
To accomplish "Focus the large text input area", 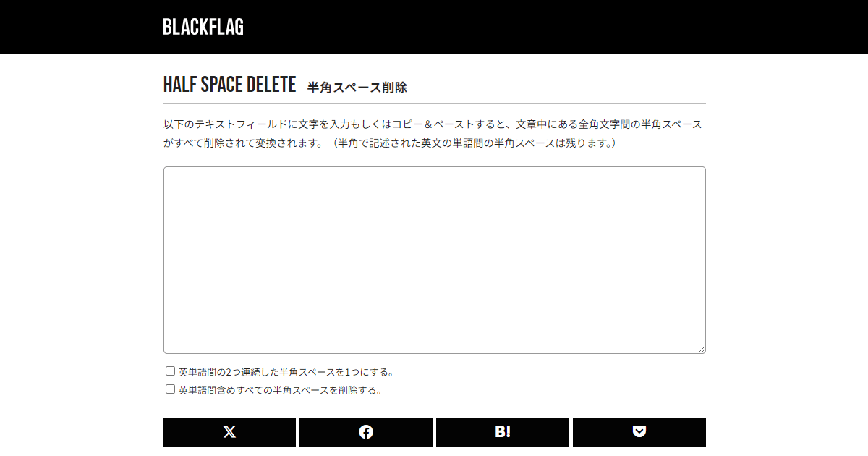I will coord(434,260).
